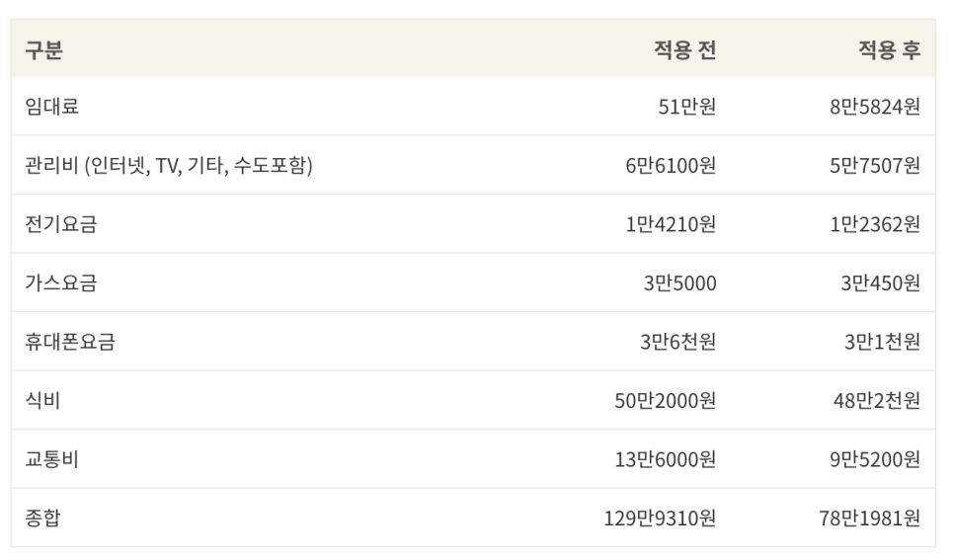Select the 가스요금 row label
The image size is (954, 560).
click(61, 283)
